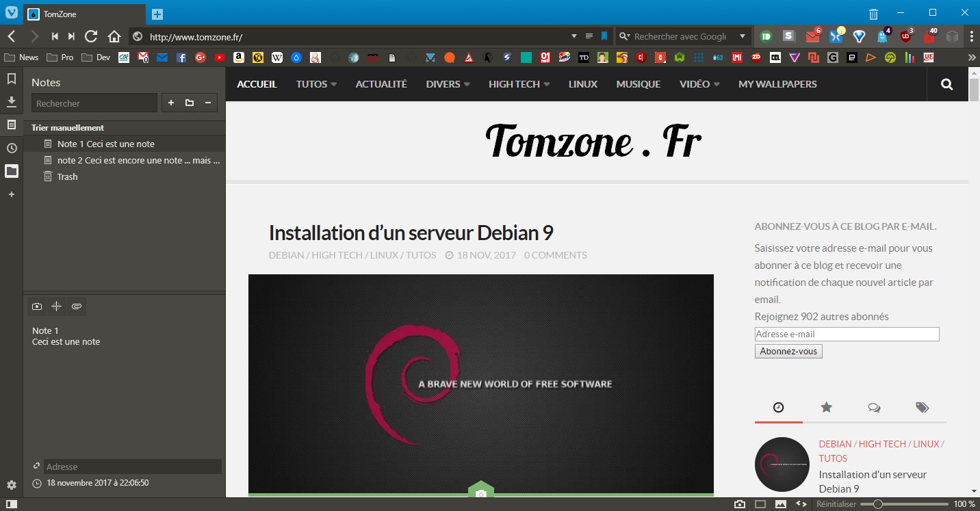Open the Ghostery extension
This screenshot has width=980, height=511.
[881, 36]
